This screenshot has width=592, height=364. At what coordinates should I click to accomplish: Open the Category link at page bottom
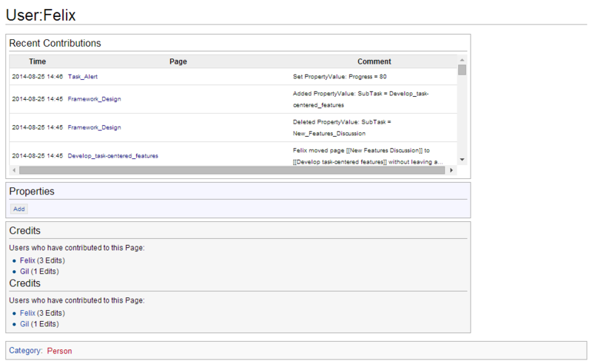[25, 351]
